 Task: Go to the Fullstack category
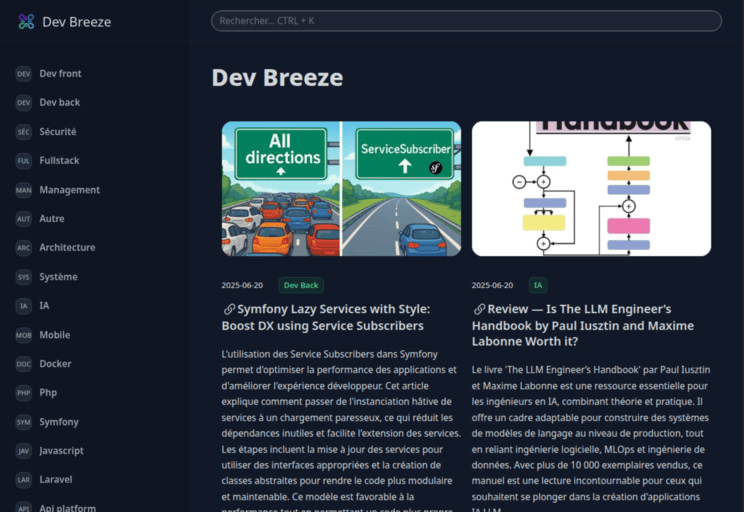59,161
